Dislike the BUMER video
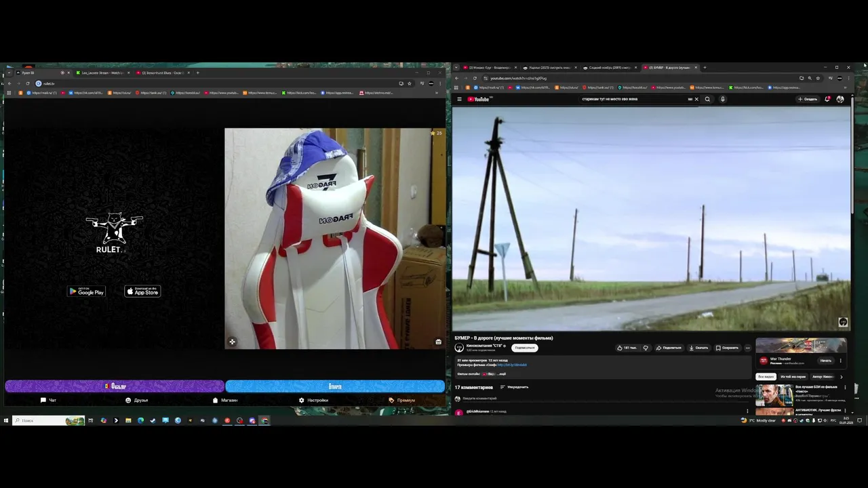The image size is (868, 488). click(x=646, y=348)
